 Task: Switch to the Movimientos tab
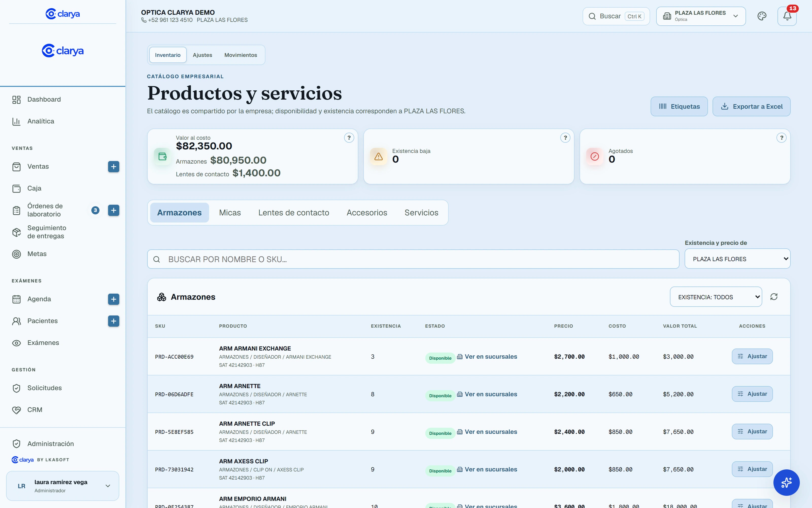241,55
